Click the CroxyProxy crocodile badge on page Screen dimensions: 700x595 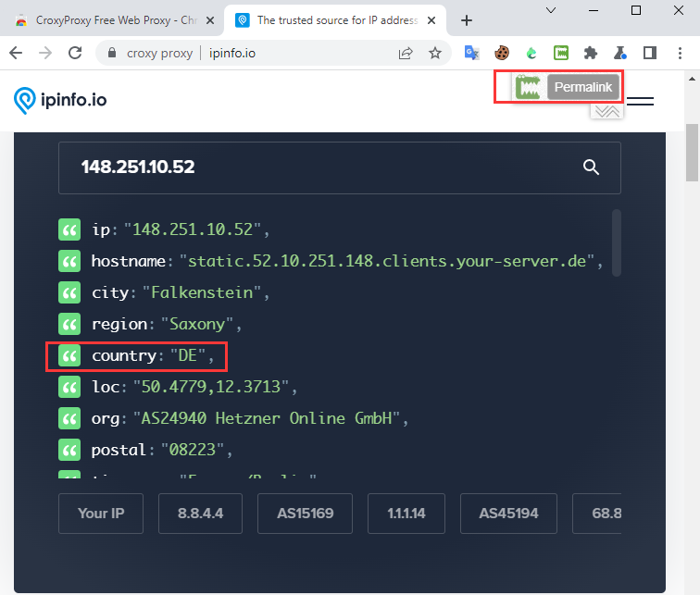tap(528, 87)
